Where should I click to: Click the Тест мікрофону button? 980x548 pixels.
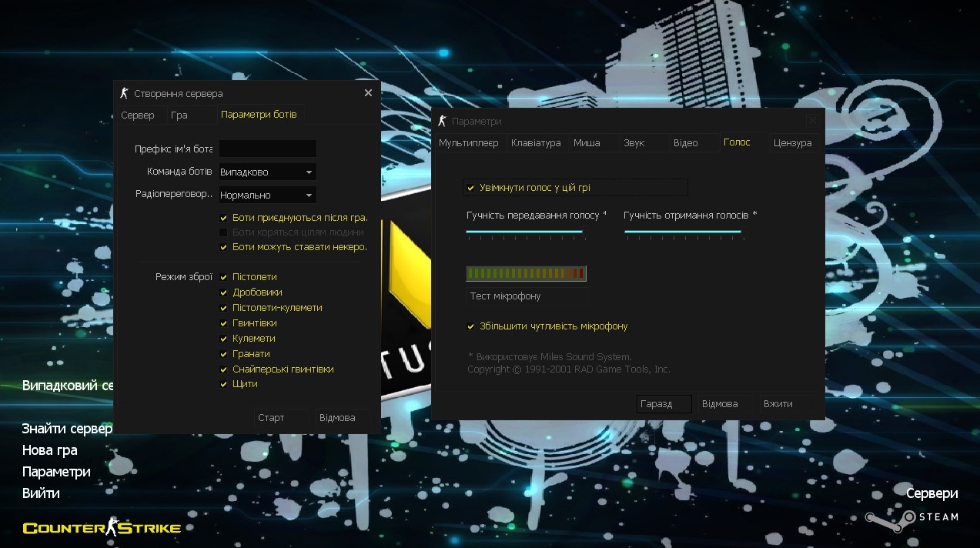point(527,296)
